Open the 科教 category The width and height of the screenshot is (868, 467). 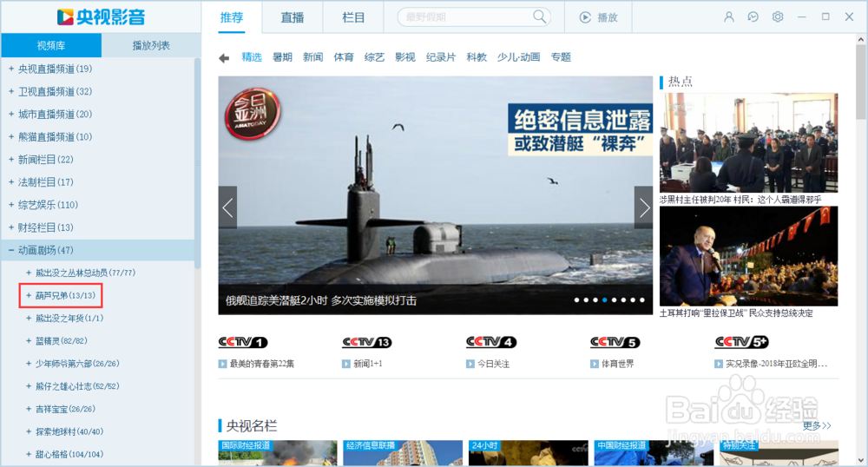[477, 57]
